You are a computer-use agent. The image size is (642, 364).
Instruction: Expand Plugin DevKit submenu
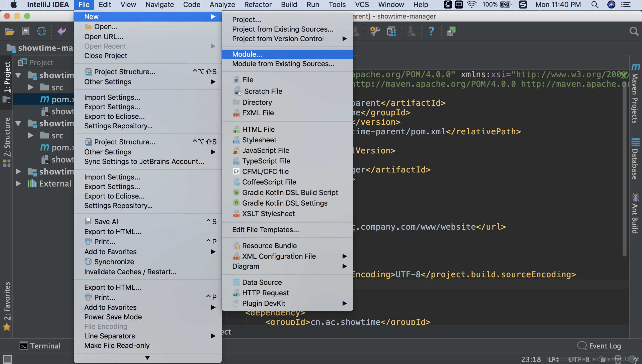(287, 303)
